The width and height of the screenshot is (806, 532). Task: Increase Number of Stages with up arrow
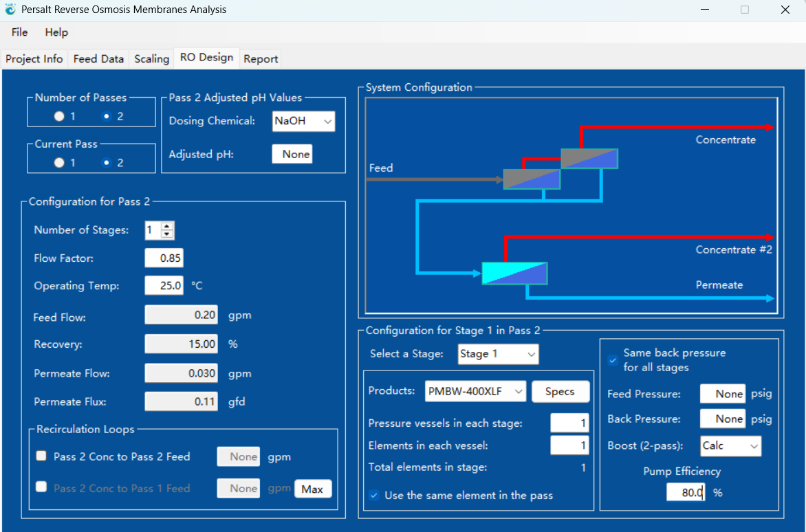[166, 226]
